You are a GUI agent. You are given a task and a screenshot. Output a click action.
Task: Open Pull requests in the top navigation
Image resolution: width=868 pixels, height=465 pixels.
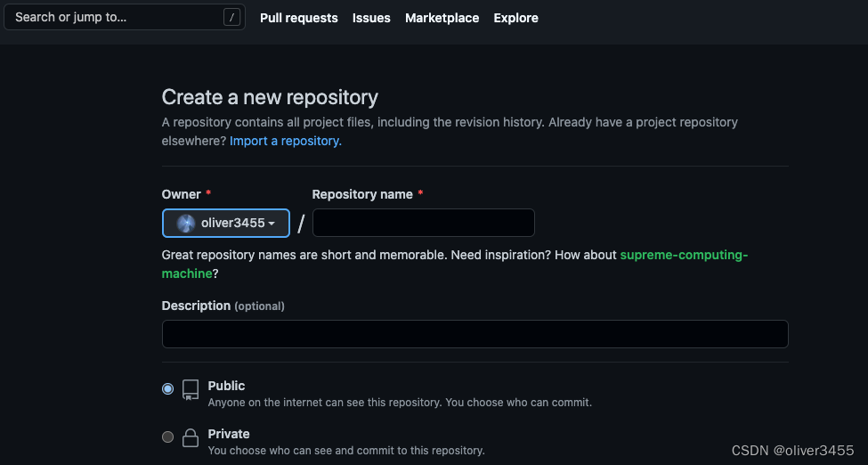pos(298,18)
